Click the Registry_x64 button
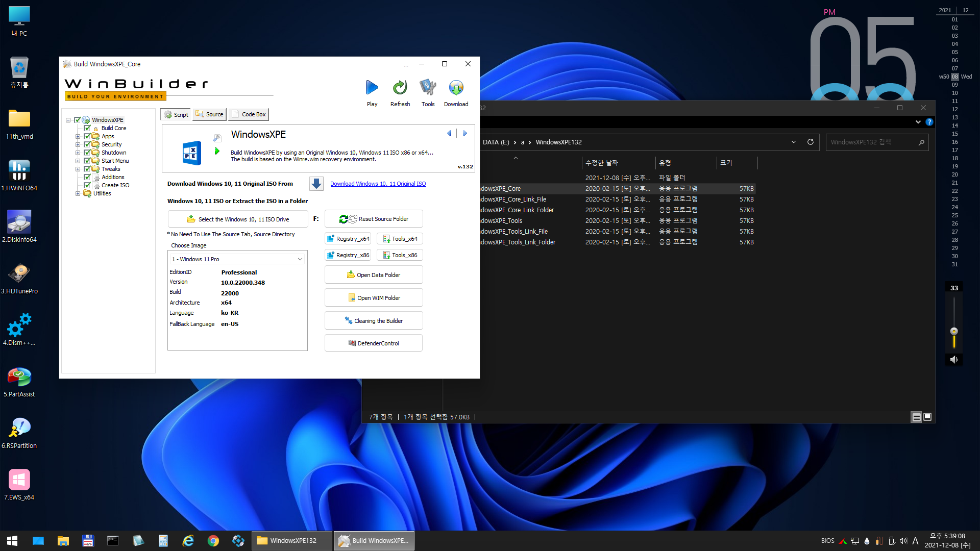 [348, 239]
